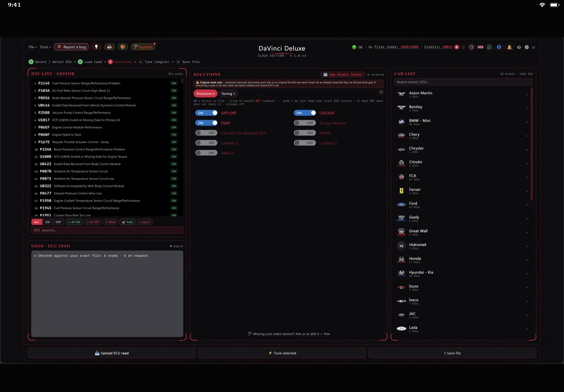The image size is (564, 392).
Task: Open the gift box icon
Action: point(123,47)
